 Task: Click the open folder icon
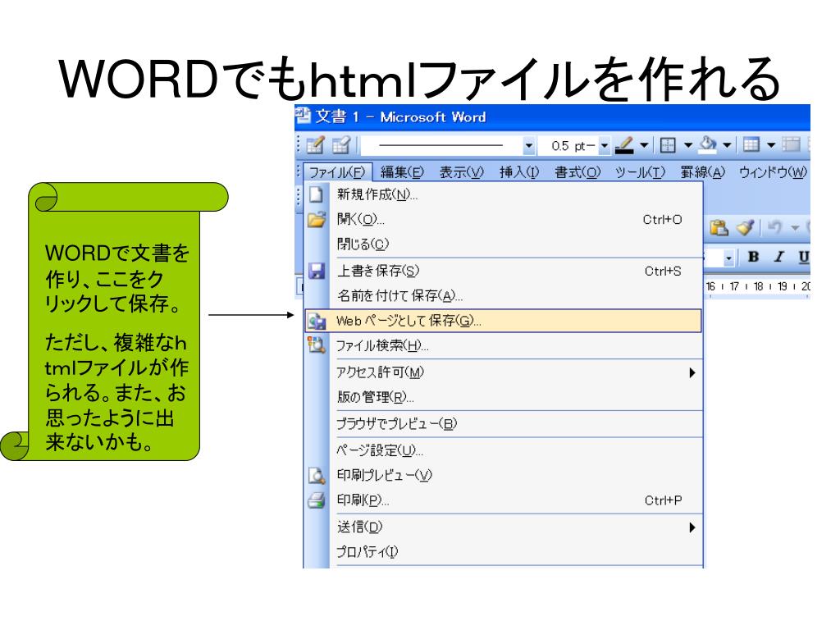pos(317,219)
